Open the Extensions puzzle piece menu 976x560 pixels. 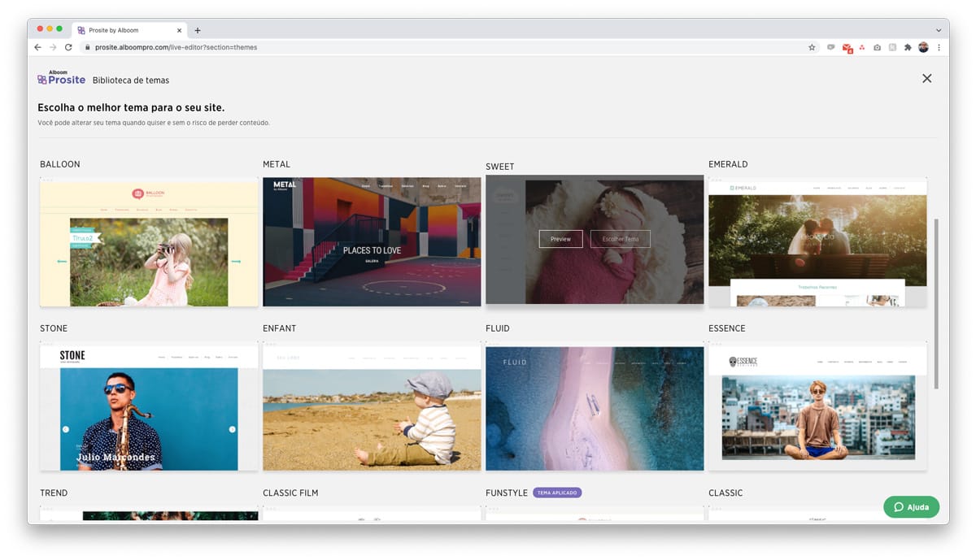[908, 47]
